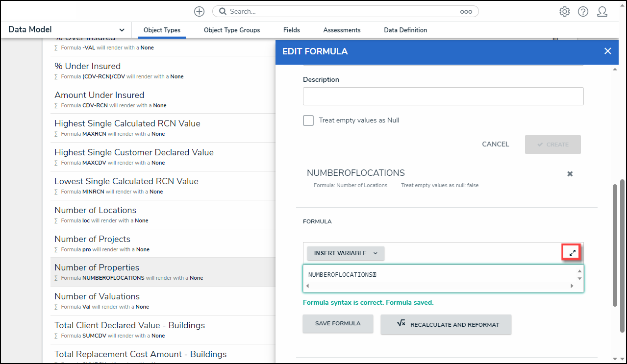
Task: Cancel the variable creation
Action: [495, 145]
